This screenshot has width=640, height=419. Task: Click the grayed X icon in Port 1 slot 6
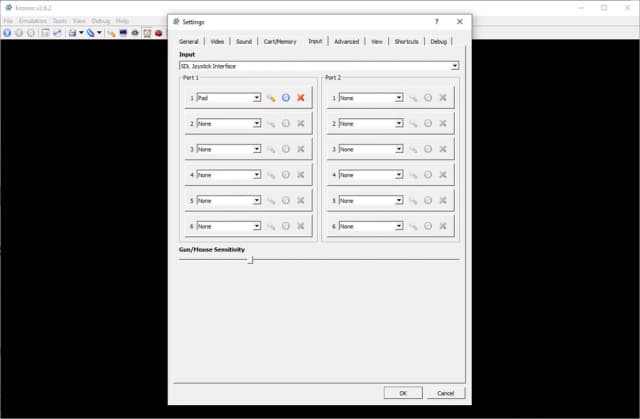click(x=301, y=226)
